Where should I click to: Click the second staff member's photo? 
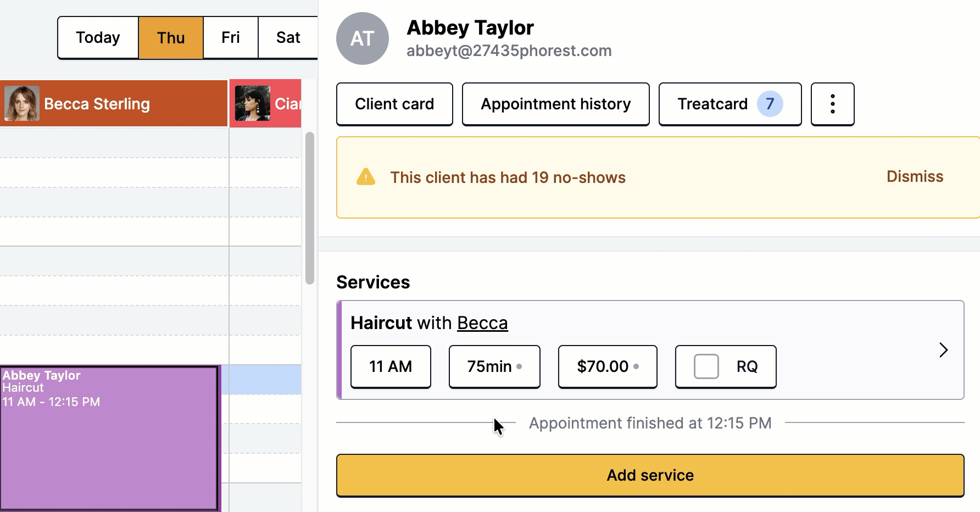[x=253, y=103]
